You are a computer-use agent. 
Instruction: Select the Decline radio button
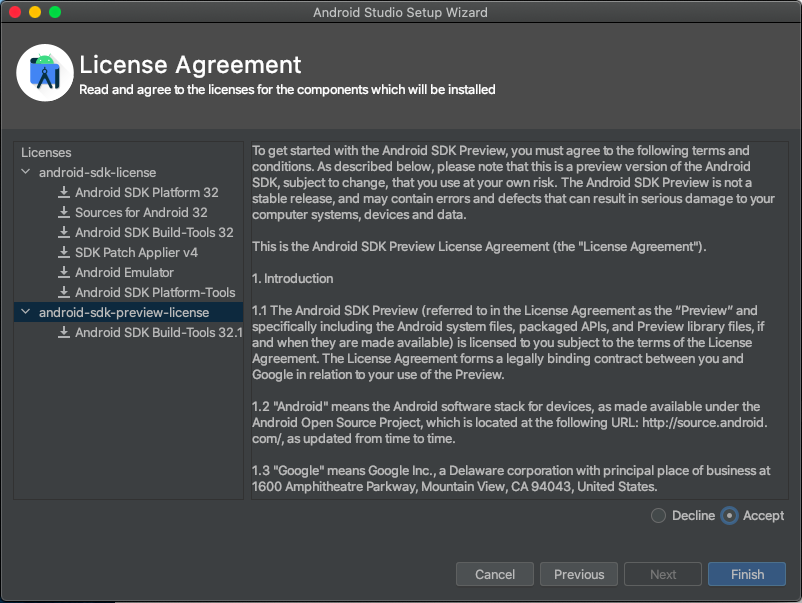[x=658, y=516]
